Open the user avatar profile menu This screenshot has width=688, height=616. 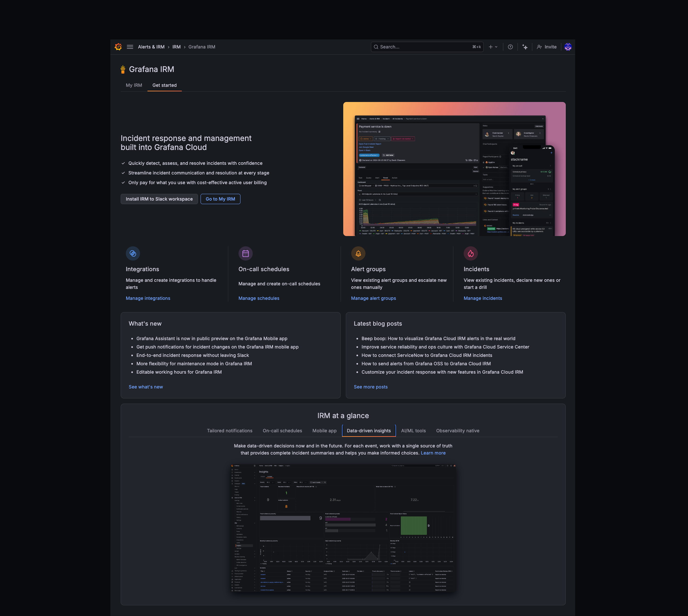(x=568, y=47)
